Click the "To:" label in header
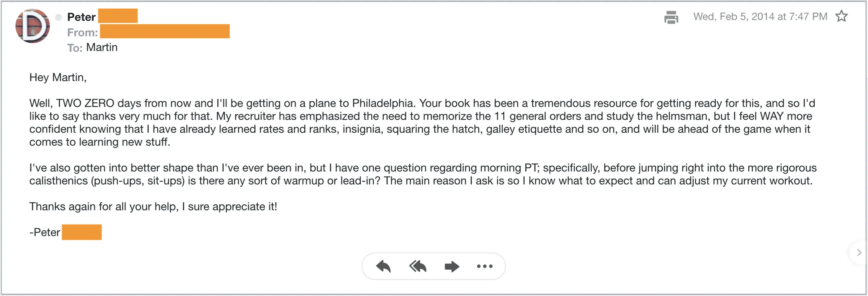Viewport: 868px width, 296px height. 74,48
